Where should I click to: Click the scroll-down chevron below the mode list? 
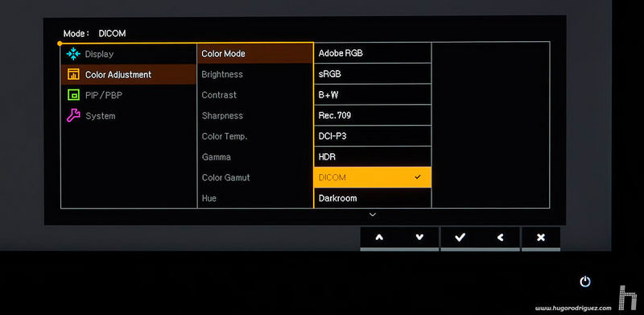[373, 214]
